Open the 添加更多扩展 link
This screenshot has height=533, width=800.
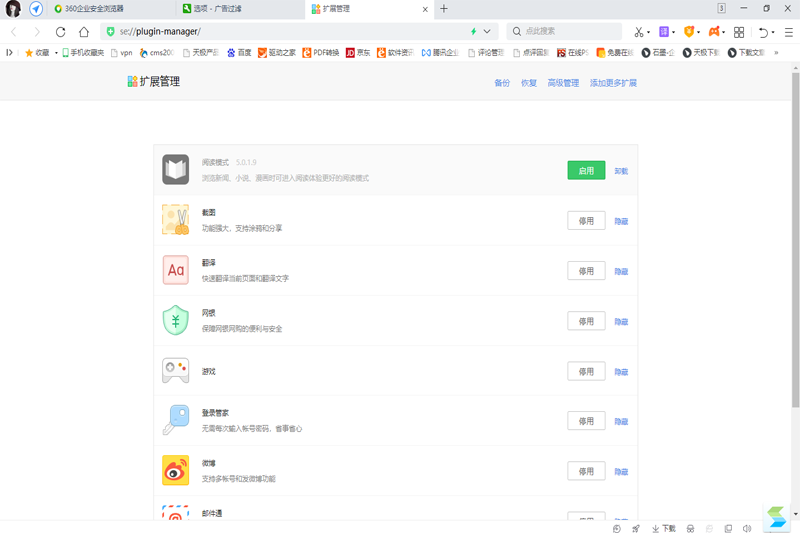(x=613, y=83)
